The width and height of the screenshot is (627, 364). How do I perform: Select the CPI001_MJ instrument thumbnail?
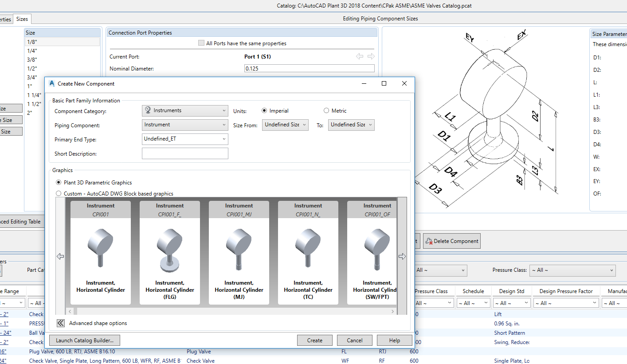tap(239, 253)
